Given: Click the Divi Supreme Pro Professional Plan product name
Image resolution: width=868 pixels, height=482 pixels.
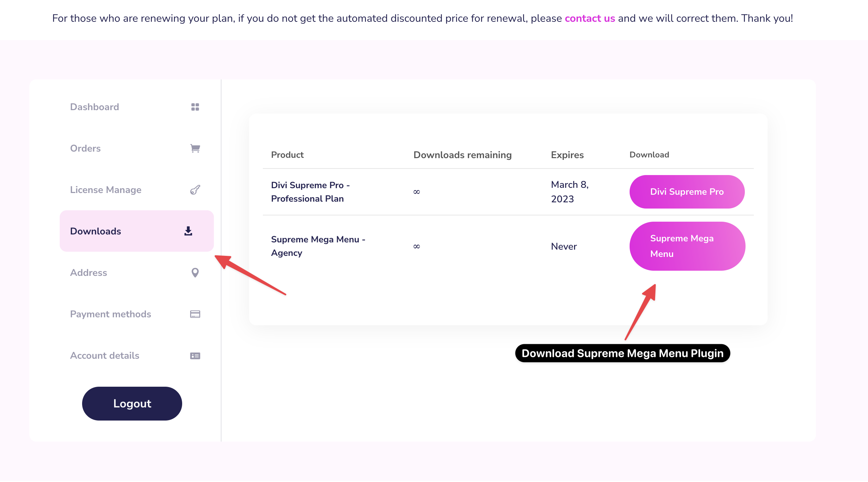Looking at the screenshot, I should [310, 192].
